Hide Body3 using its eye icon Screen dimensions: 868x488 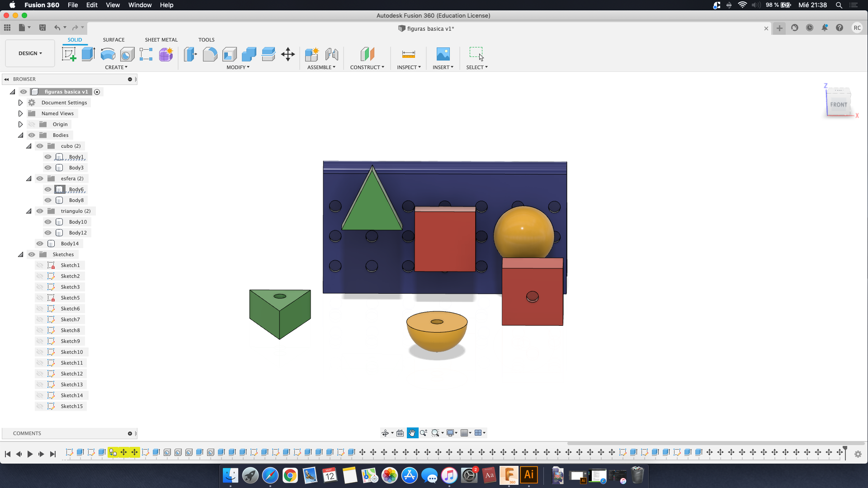coord(48,168)
